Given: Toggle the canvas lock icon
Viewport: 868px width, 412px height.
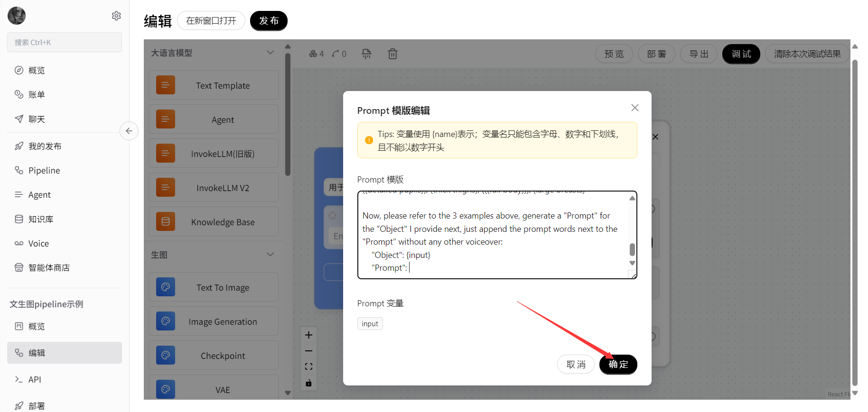Looking at the screenshot, I should click(x=308, y=383).
